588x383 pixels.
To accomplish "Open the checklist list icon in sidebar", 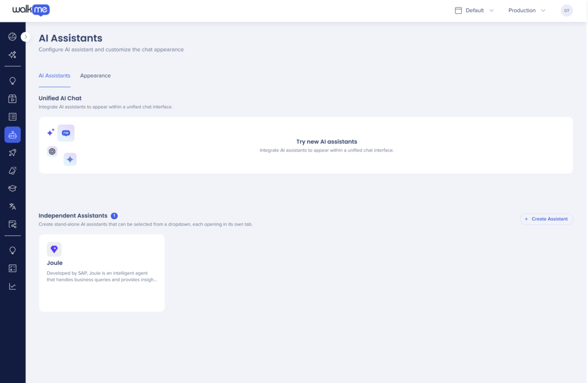I will coord(13,117).
